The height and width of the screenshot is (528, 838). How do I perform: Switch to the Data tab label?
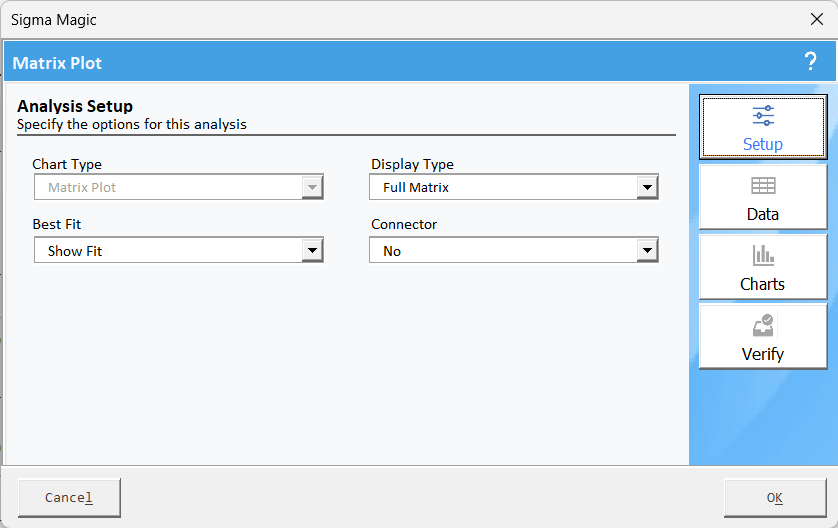[x=763, y=214]
